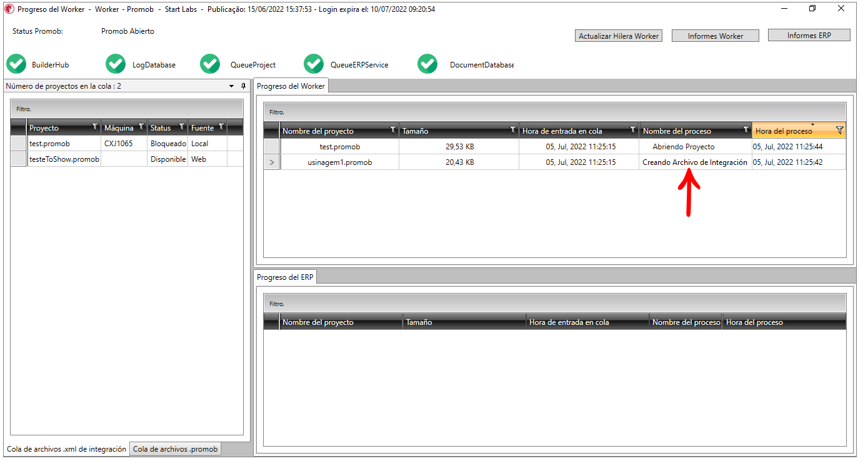Screen dimensions: 868x461
Task: Open filter on Proyecto column
Action: [94, 127]
